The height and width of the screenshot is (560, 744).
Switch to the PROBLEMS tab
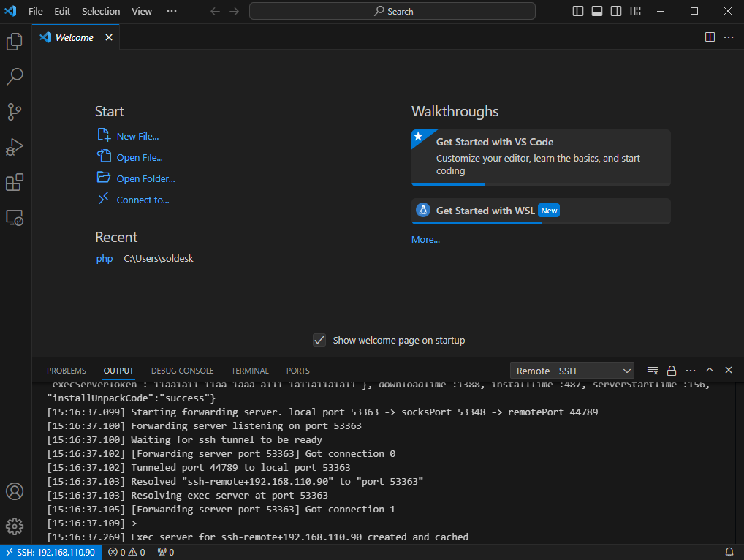click(x=67, y=371)
